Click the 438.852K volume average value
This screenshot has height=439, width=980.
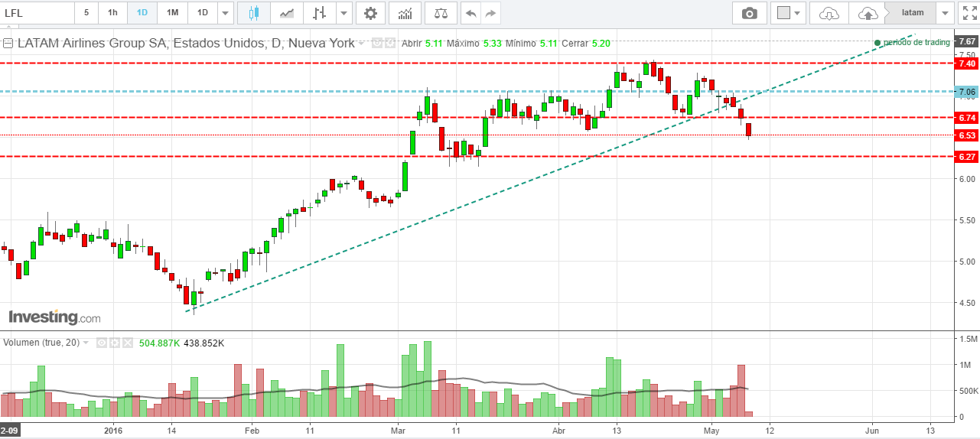click(203, 343)
